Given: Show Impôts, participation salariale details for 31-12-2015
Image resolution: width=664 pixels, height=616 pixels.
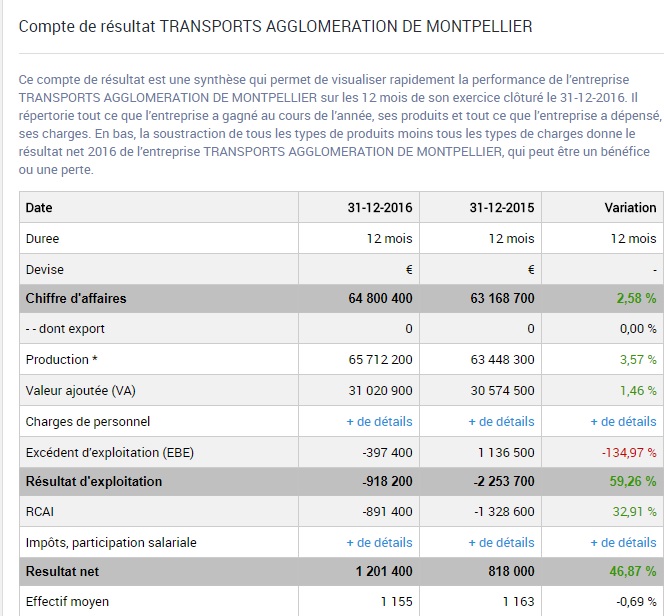Looking at the screenshot, I should tap(501, 542).
